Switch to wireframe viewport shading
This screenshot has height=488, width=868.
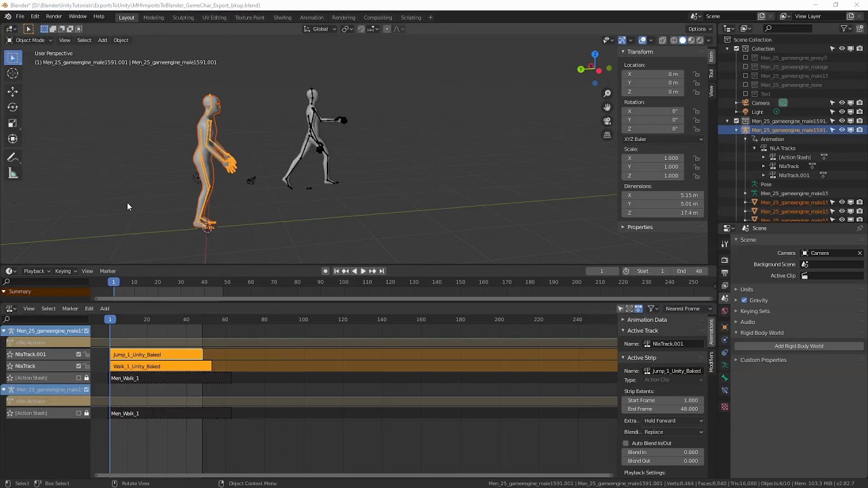point(673,40)
